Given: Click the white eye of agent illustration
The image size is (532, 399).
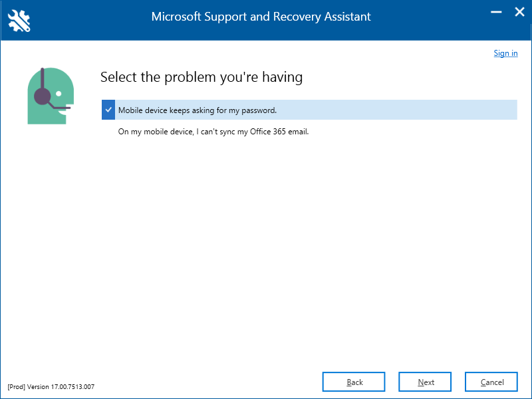Looking at the screenshot, I should 59,94.
